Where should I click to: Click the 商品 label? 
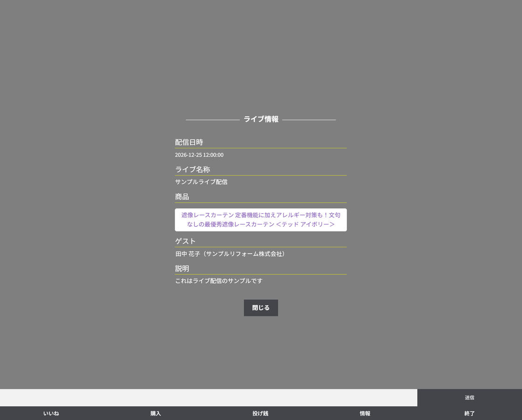point(182,197)
